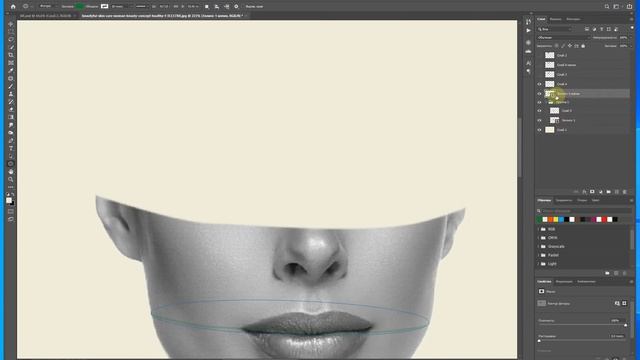Create a new group in Layers panel
The width and height of the screenshot is (640, 360).
(x=609, y=191)
